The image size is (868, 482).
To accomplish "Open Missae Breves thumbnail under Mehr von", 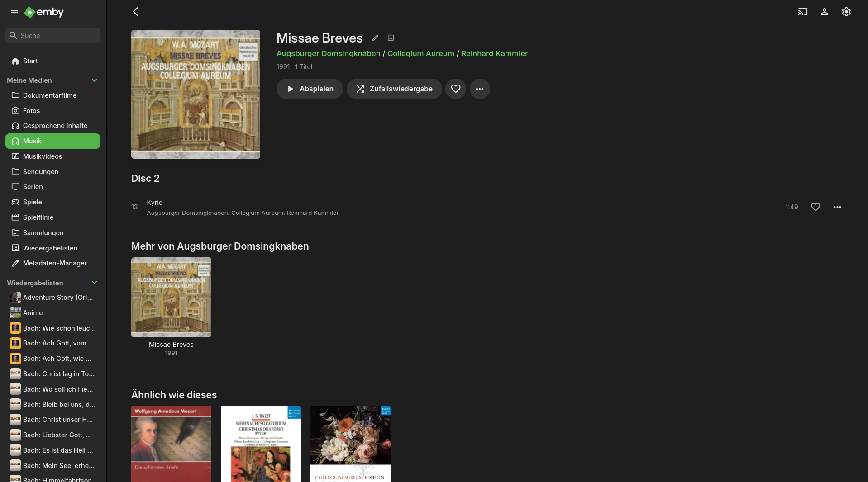I will click(x=171, y=297).
